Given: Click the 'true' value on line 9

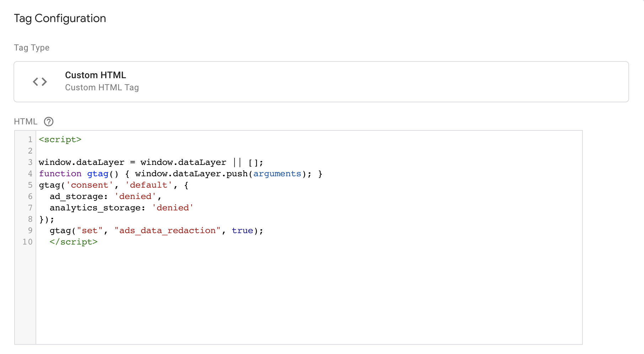Looking at the screenshot, I should (x=242, y=231).
